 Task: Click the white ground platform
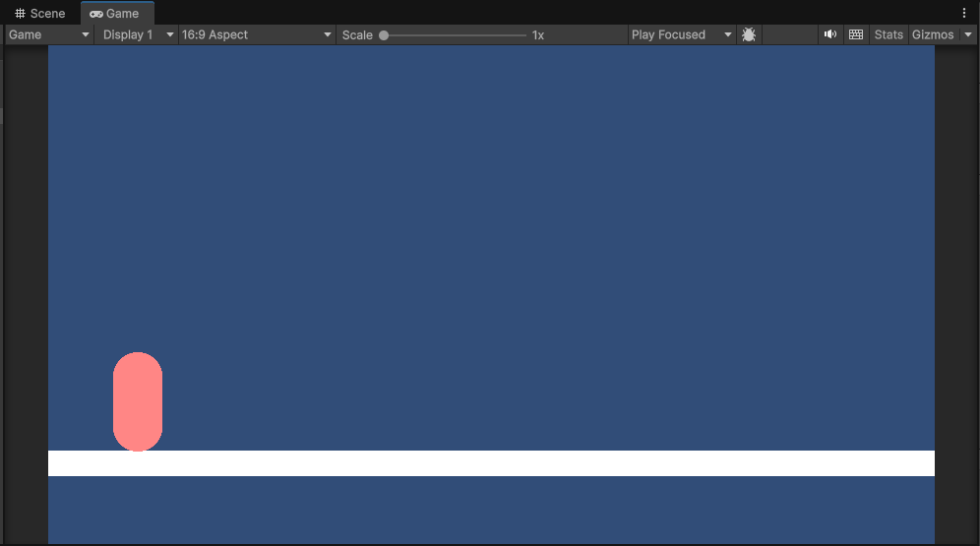491,463
